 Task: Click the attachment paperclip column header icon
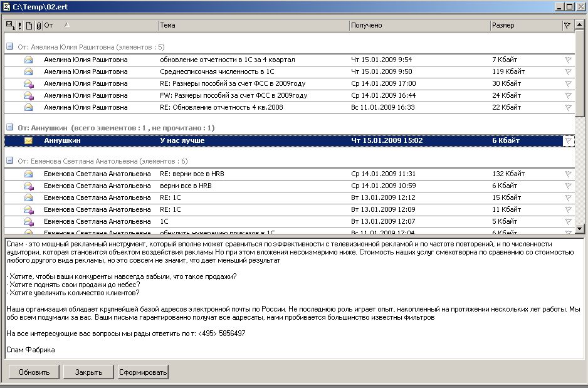click(38, 26)
